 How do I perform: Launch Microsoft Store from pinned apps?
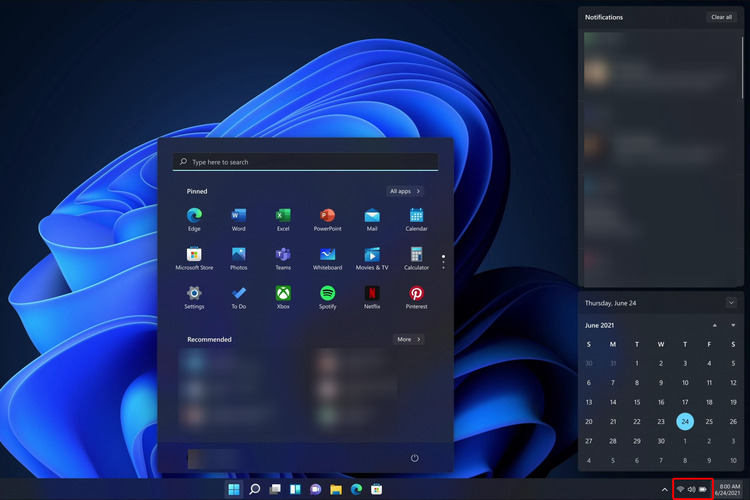tap(194, 254)
